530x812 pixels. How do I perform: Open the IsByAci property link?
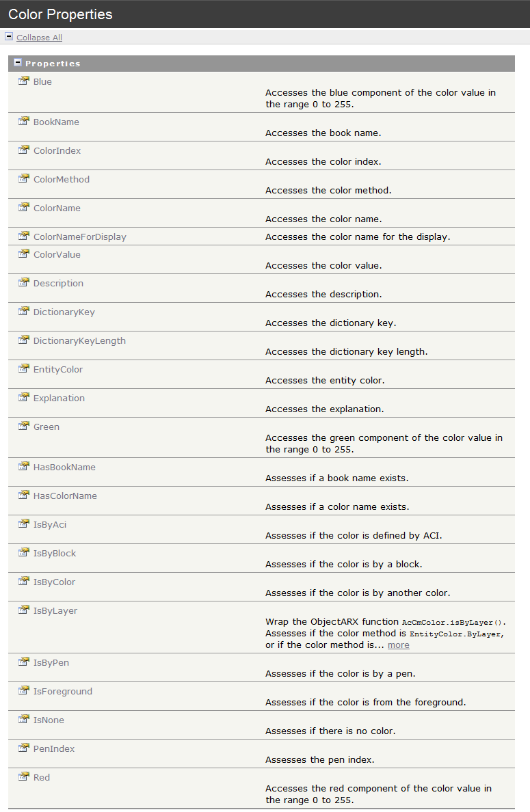click(50, 524)
